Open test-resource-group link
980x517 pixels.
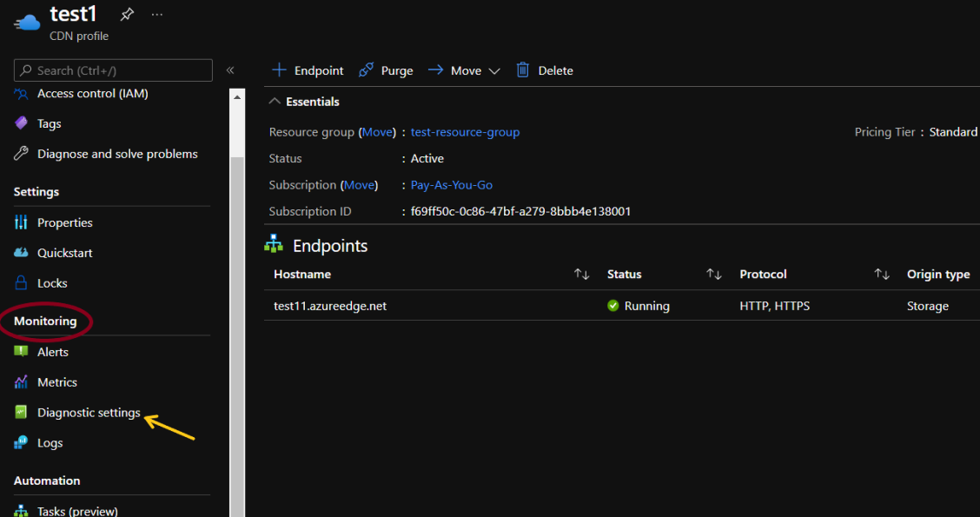[x=465, y=132]
